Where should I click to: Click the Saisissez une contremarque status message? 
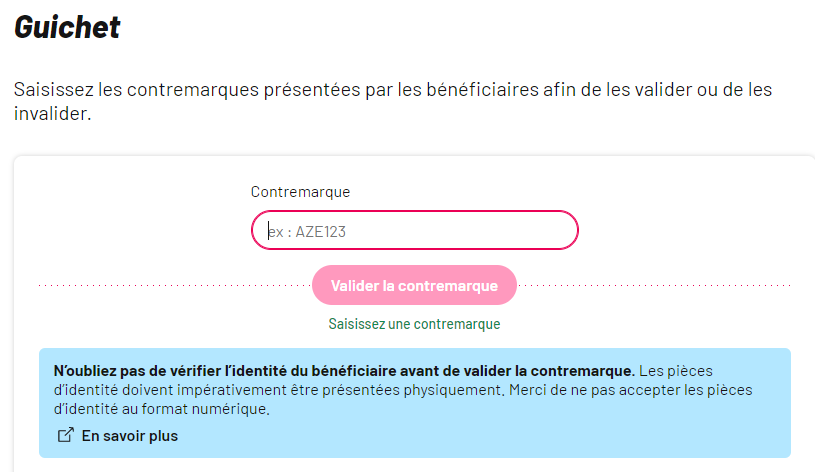click(x=414, y=324)
